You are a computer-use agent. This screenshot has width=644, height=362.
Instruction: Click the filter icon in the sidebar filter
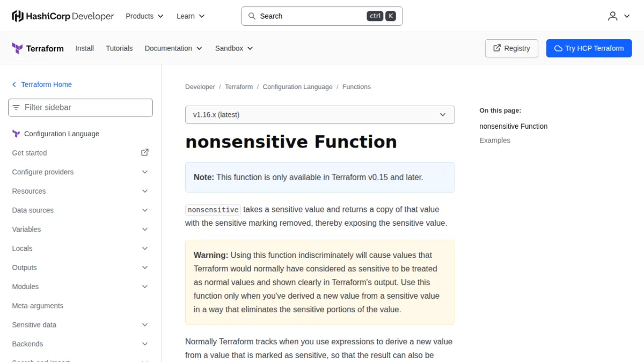(16, 107)
